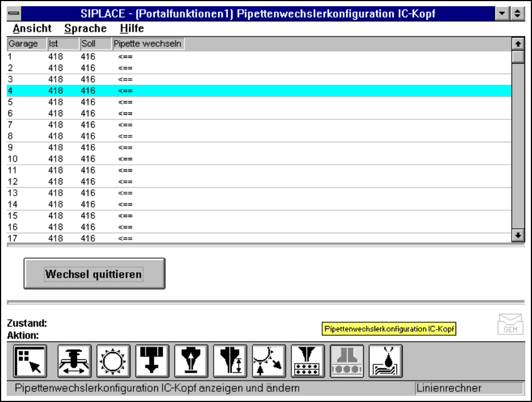This screenshot has height=402, width=532.
Task: Click the droplet dispensing toolbar icon
Action: (385, 361)
